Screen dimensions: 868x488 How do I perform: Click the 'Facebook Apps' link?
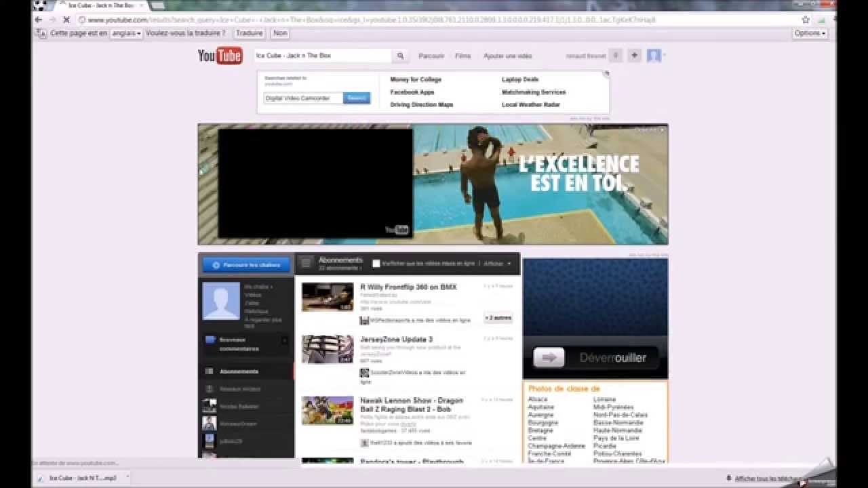pyautogui.click(x=412, y=92)
